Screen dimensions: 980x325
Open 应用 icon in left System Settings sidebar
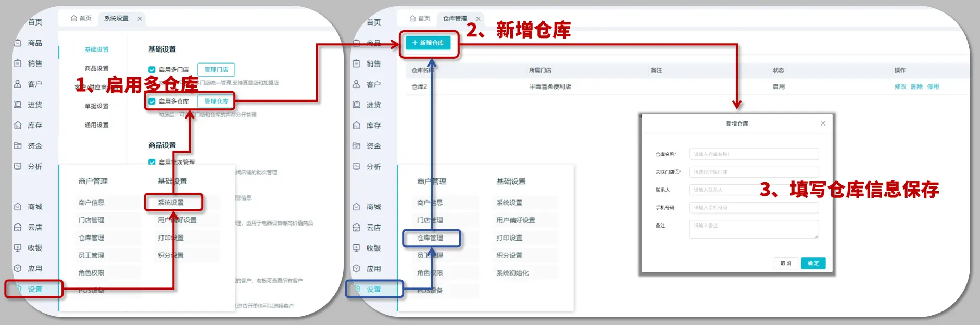tap(18, 269)
